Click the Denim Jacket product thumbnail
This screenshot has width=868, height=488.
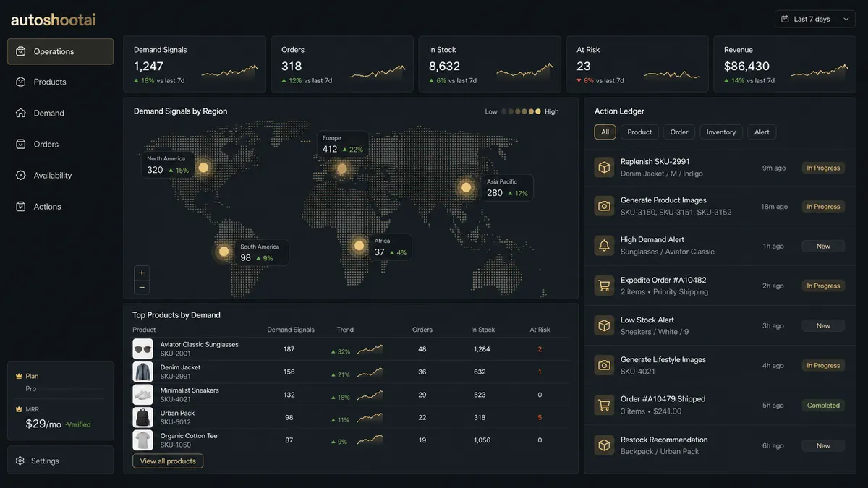(x=142, y=372)
